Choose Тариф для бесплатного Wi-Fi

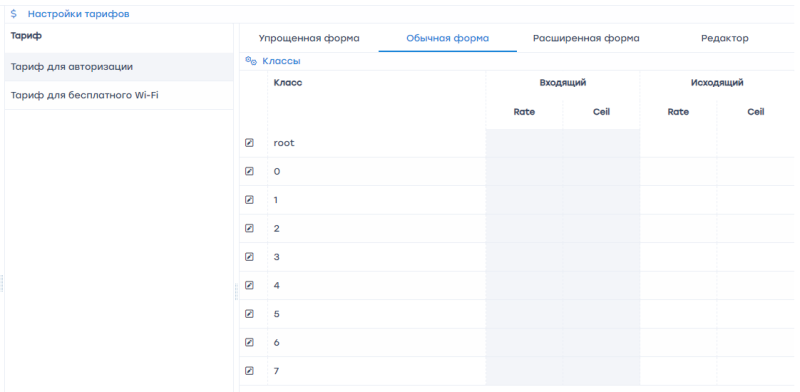[119, 95]
